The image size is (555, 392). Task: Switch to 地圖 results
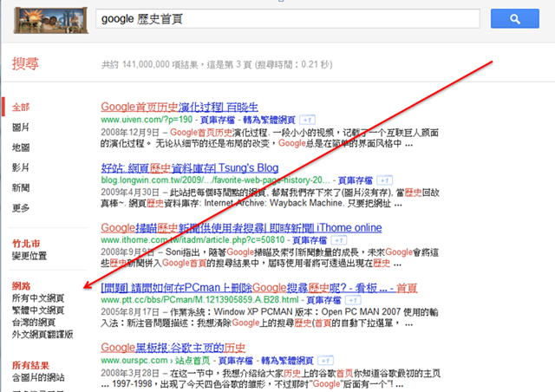pos(21,147)
